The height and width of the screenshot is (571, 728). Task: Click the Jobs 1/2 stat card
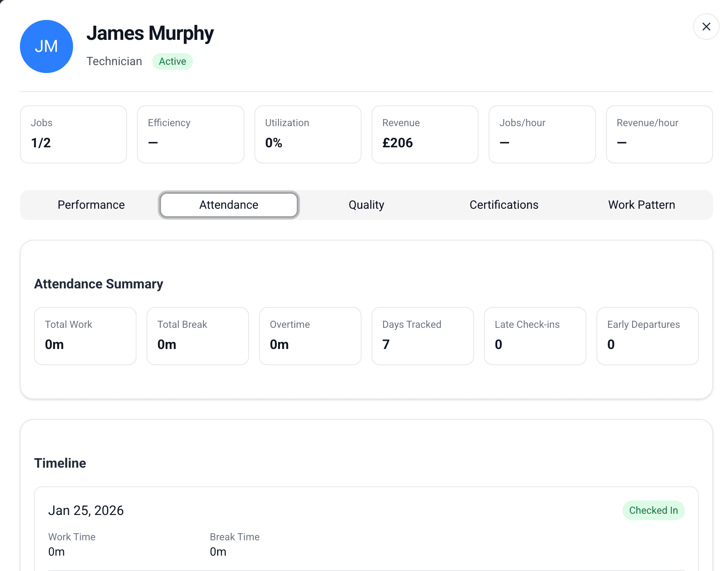coord(73,134)
